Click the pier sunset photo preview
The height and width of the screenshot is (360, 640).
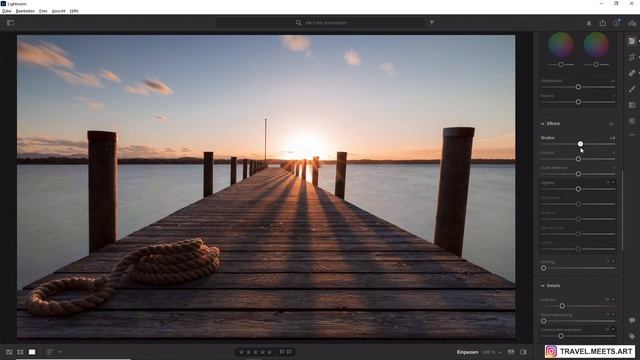266,187
